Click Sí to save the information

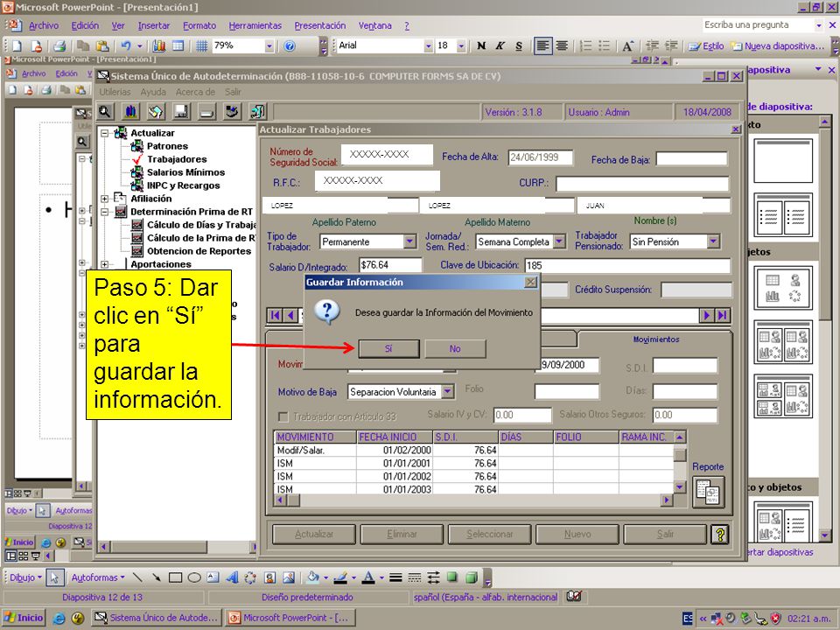(x=388, y=349)
